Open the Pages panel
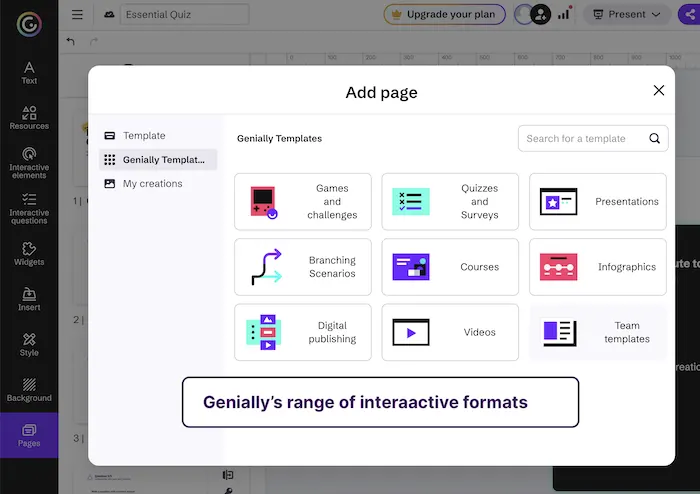700x494 pixels. click(x=29, y=435)
